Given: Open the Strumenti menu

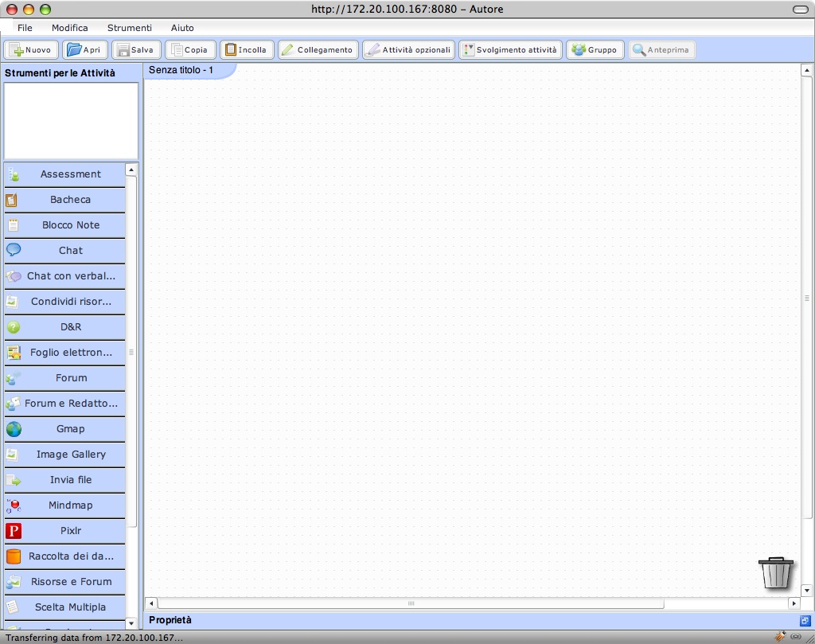Looking at the screenshot, I should tap(129, 28).
